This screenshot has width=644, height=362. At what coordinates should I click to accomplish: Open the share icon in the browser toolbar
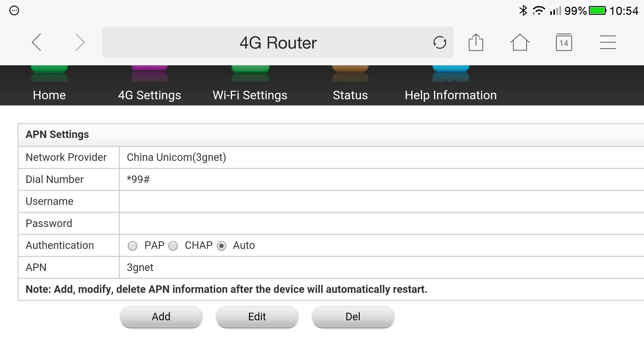tap(476, 42)
